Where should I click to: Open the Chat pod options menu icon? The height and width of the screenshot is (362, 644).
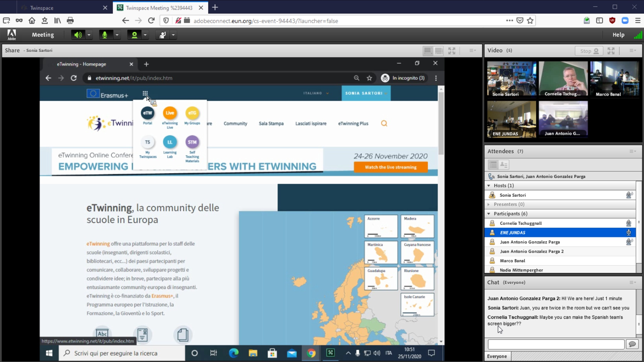633,283
